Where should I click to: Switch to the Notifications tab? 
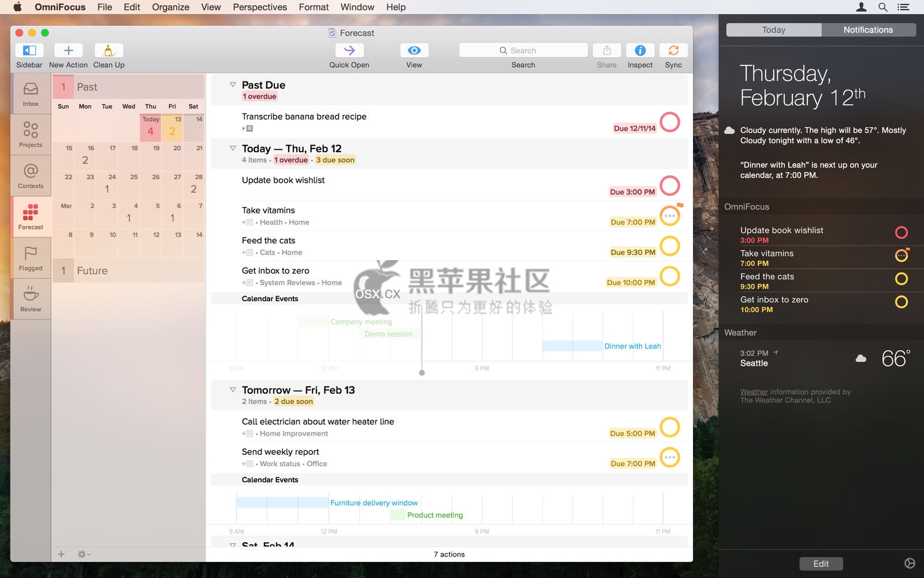868,30
